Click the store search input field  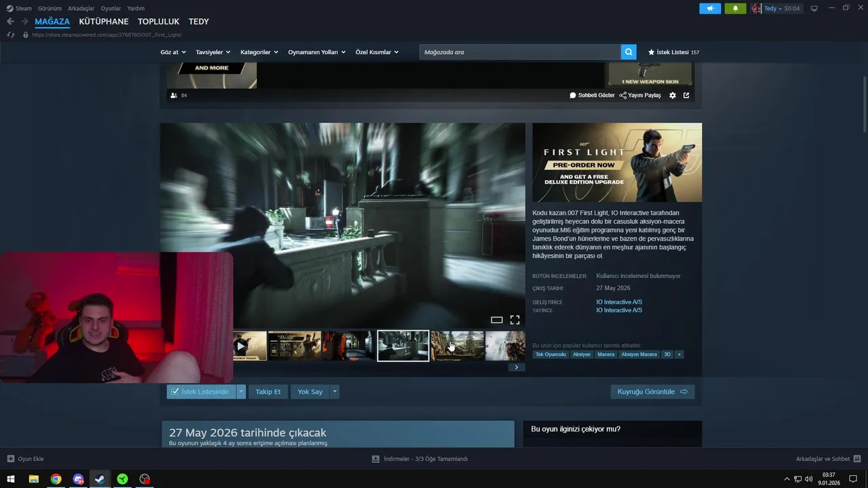click(x=520, y=52)
